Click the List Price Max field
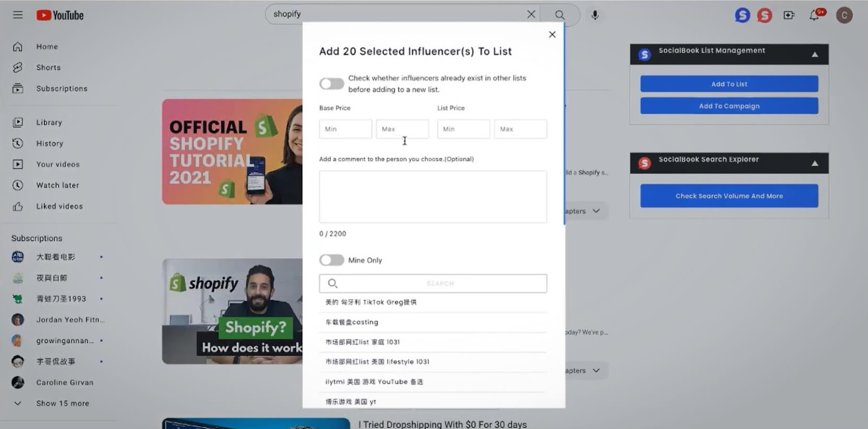The width and height of the screenshot is (868, 429). coord(521,129)
